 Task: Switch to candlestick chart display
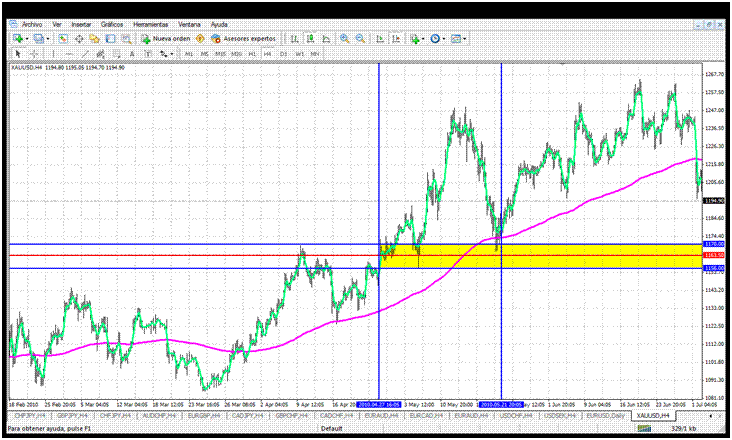click(310, 39)
